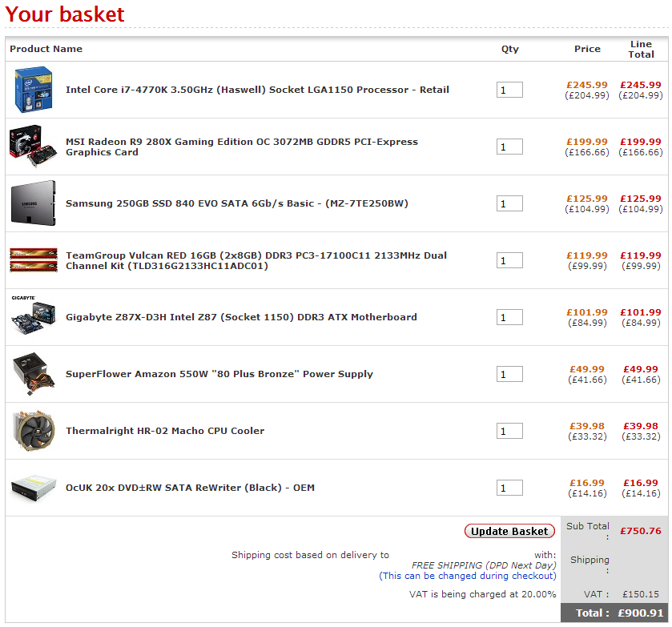Follow the Samsung 250GB SSD 840 EVO link
The width and height of the screenshot is (672, 627).
click(x=236, y=203)
